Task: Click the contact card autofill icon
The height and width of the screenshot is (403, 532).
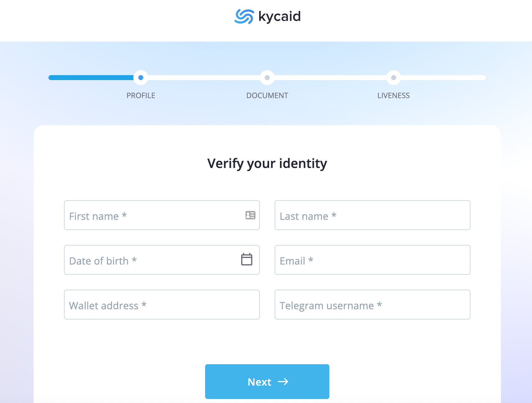Action: [250, 215]
